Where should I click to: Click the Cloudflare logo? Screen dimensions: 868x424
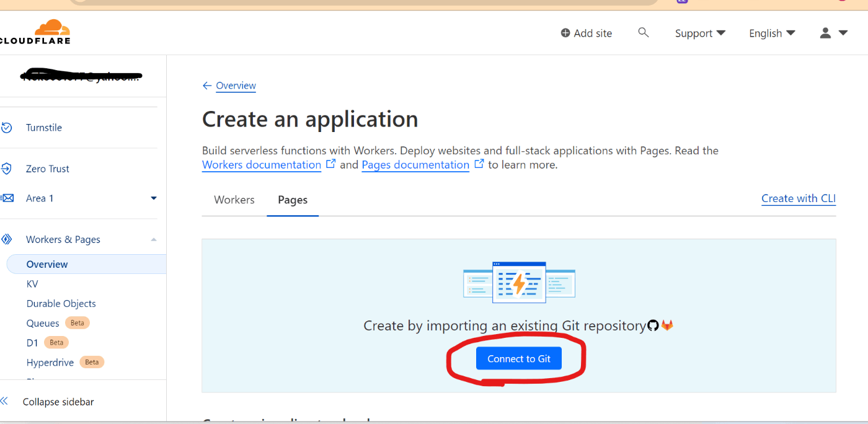coord(35,32)
